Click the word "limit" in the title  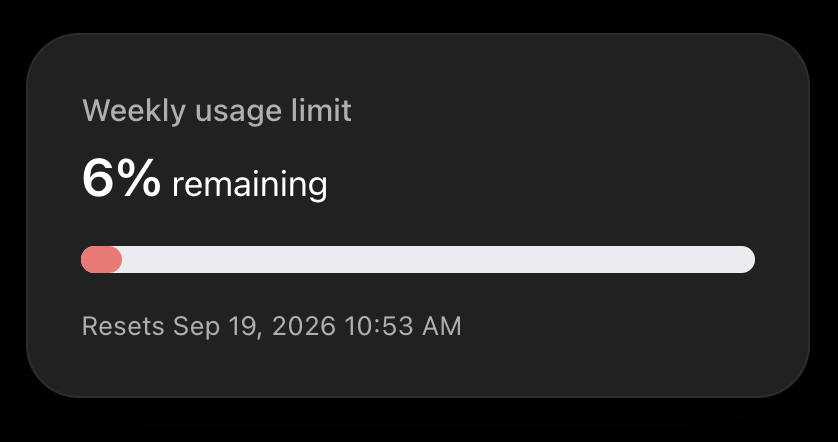coord(321,110)
